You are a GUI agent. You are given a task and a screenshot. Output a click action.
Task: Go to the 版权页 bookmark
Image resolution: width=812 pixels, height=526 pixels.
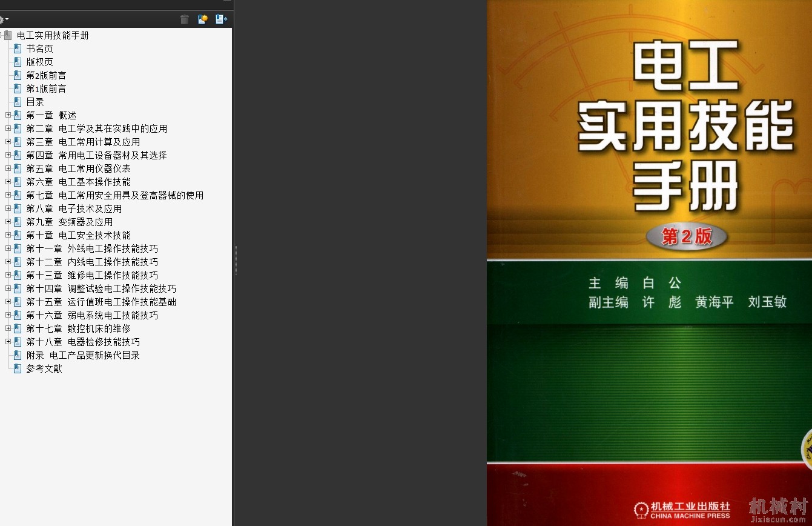pyautogui.click(x=39, y=62)
